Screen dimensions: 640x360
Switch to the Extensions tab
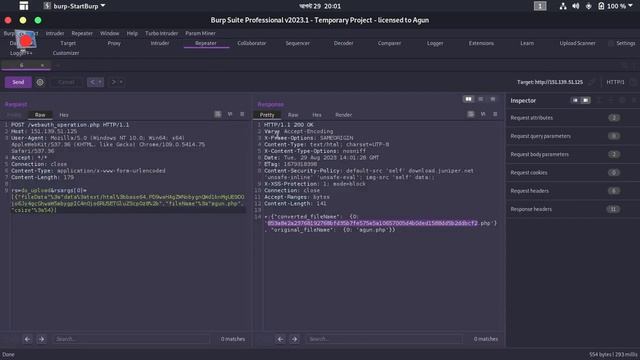(481, 43)
